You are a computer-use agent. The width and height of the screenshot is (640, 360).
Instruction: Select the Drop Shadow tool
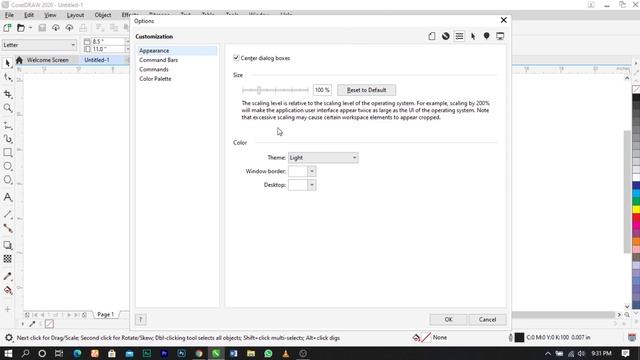pyautogui.click(x=7, y=245)
